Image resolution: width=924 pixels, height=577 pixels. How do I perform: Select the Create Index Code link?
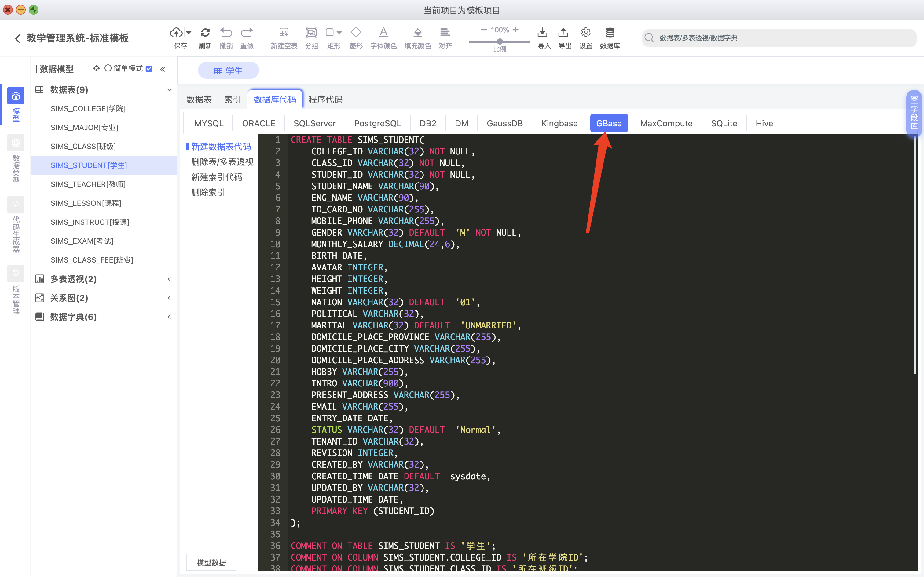coord(217,177)
